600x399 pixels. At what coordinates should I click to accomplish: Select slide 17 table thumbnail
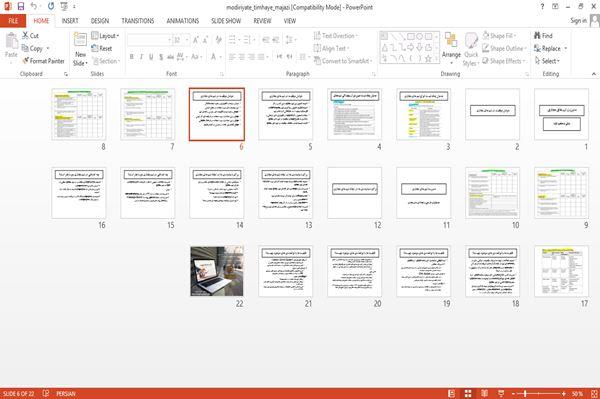coord(561,271)
